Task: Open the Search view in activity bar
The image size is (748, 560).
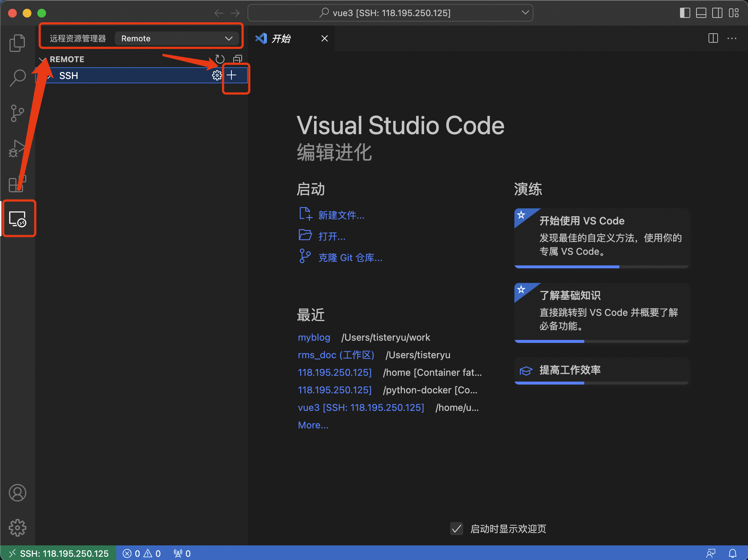Action: point(17,78)
